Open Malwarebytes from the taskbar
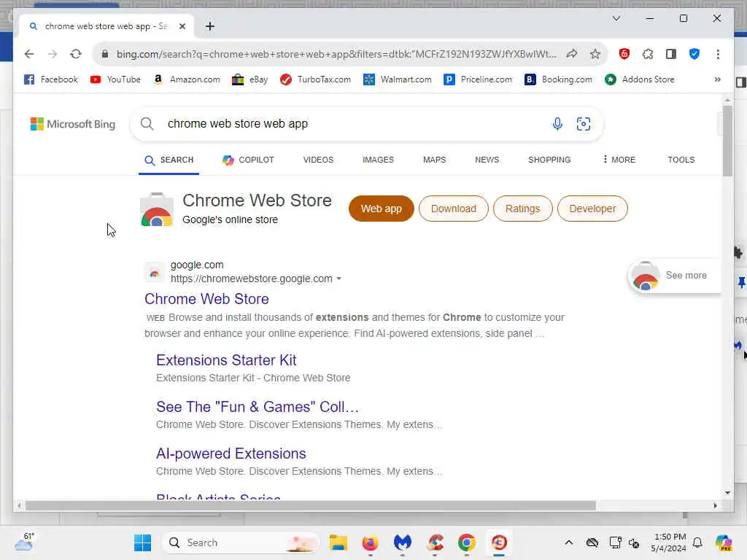Viewport: 747px width, 560px height. [x=403, y=542]
